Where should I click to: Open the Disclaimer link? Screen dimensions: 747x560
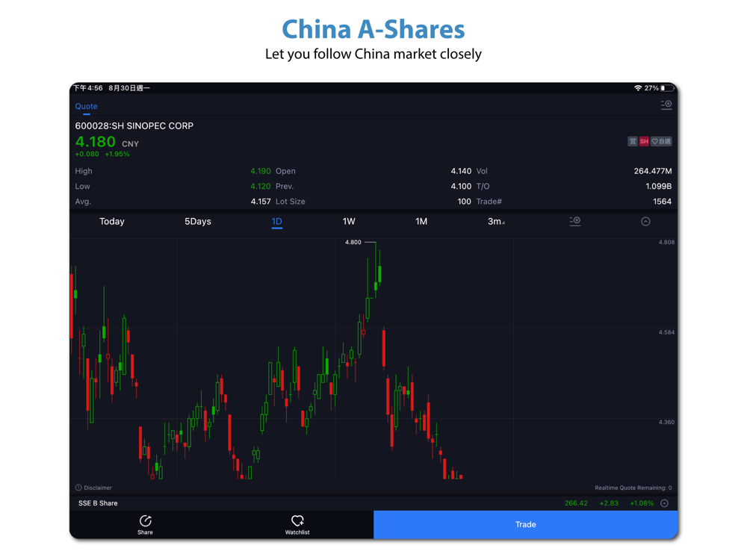tap(98, 488)
